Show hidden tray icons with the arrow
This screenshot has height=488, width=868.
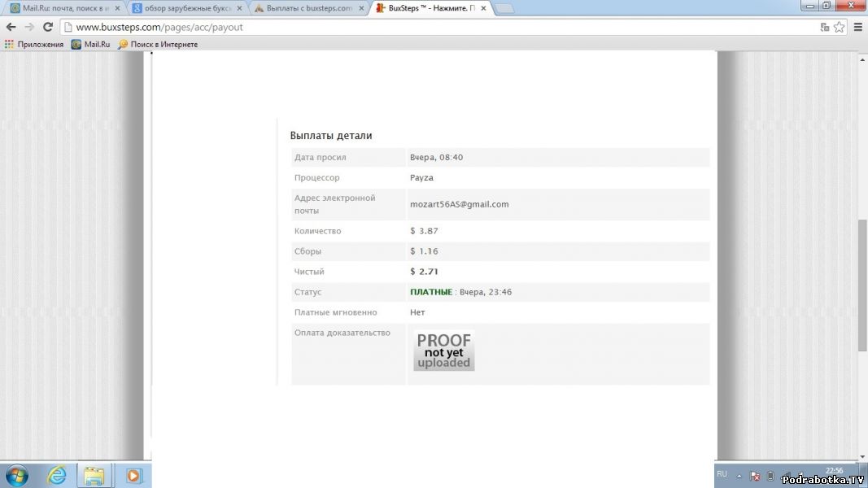[x=739, y=475]
